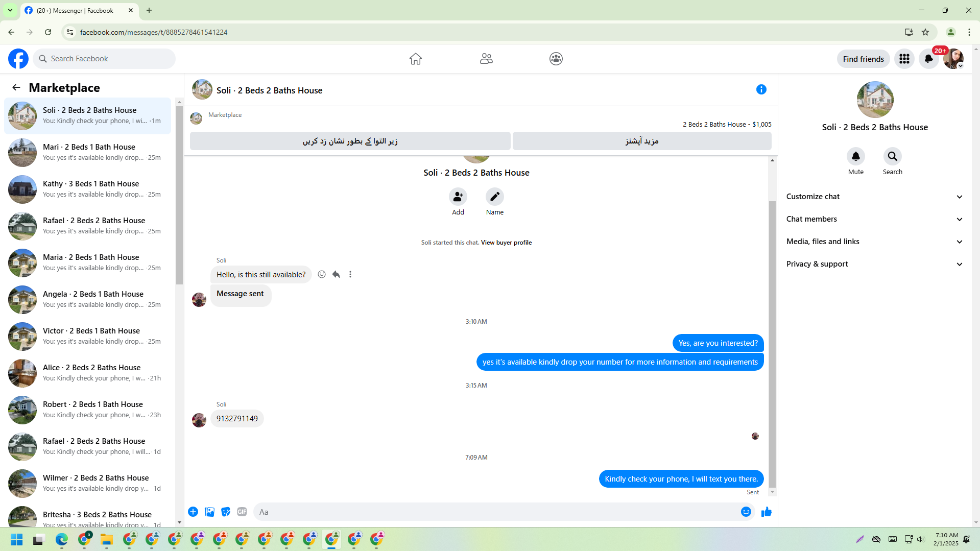This screenshot has height=551, width=980.
Task: Open File Explorer from the taskbar
Action: 106,539
